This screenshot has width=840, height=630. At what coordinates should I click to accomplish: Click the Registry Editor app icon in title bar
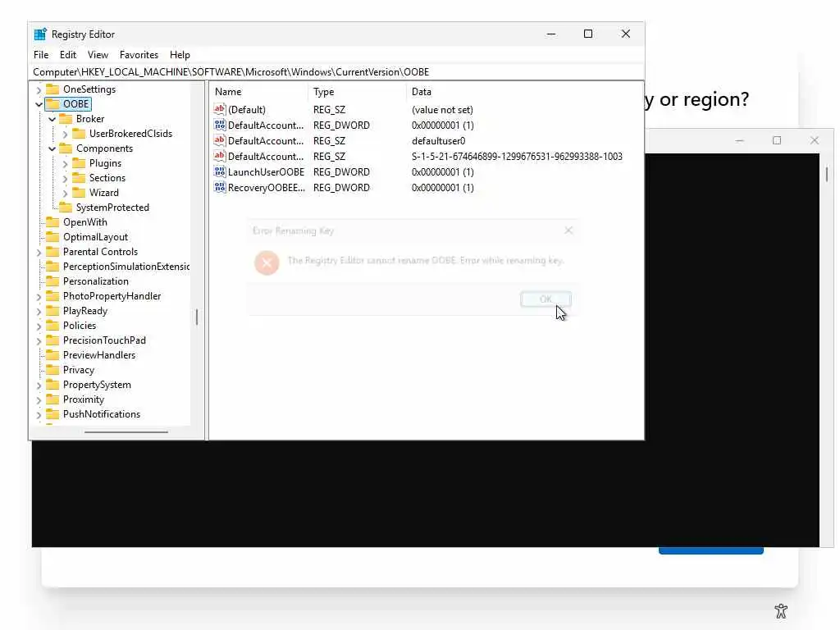point(40,34)
